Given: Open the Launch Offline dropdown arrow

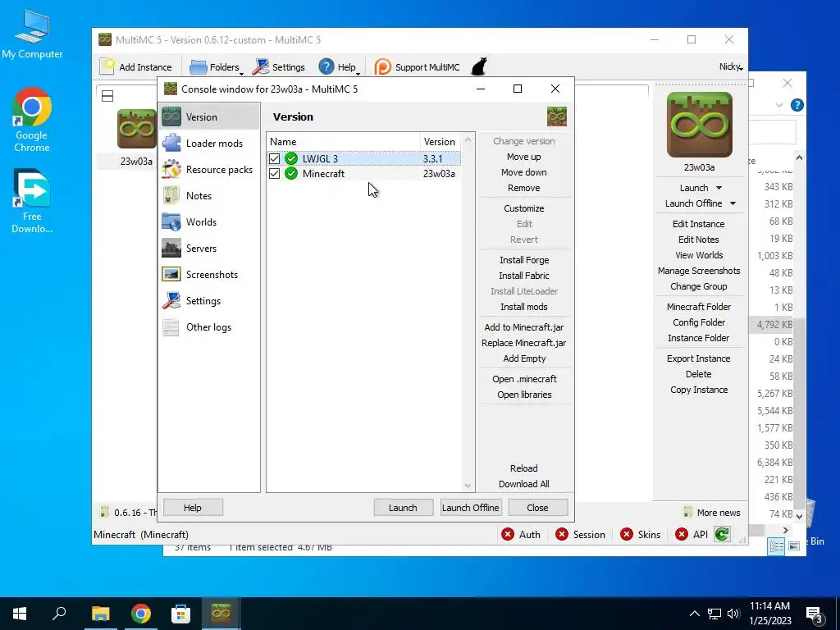Looking at the screenshot, I should point(733,203).
